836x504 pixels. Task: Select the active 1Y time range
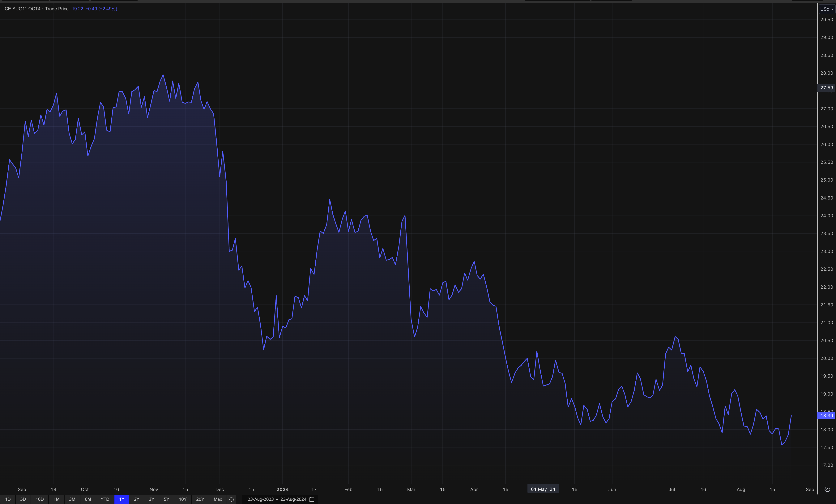coord(122,499)
